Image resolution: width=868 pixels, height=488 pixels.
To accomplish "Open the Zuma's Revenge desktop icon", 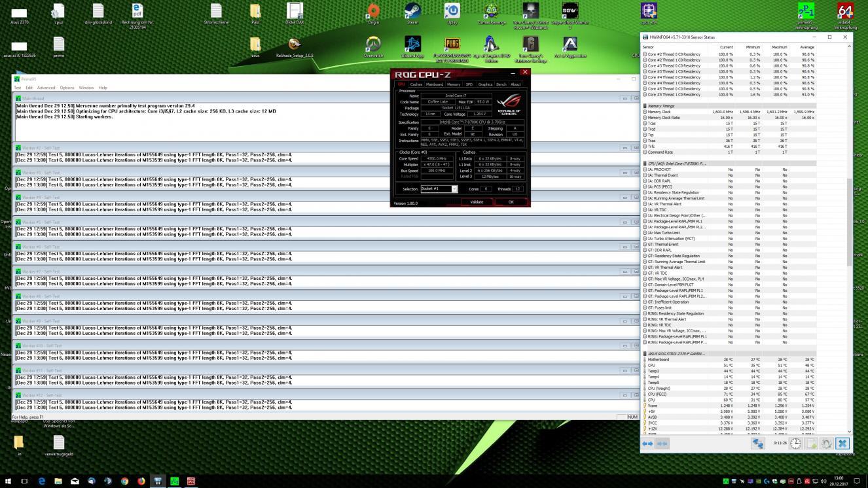I will tap(492, 13).
